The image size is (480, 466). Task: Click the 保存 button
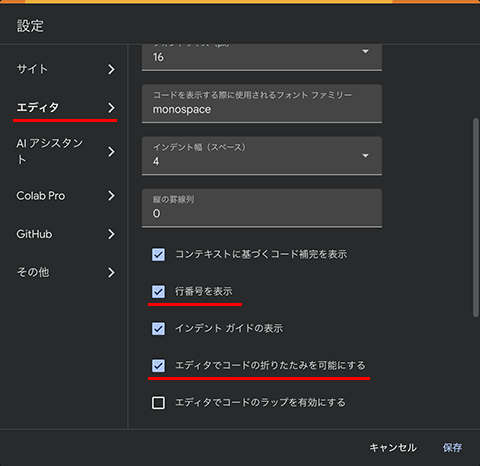point(452,447)
